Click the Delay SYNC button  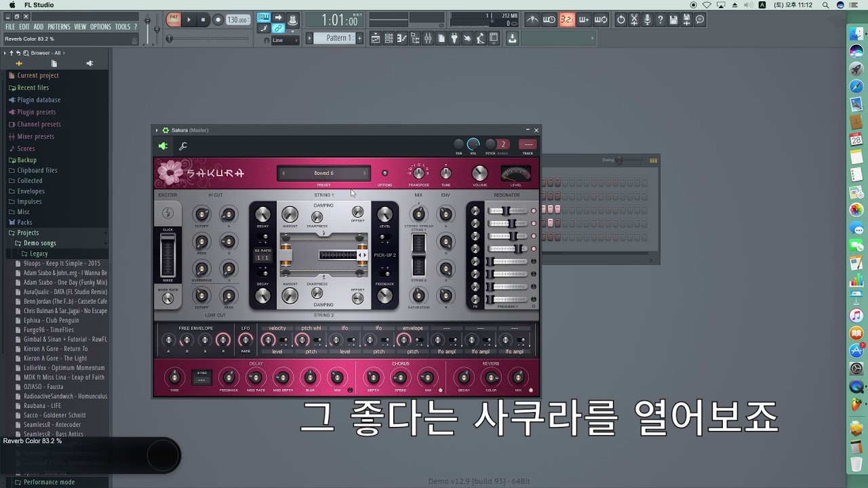(201, 377)
